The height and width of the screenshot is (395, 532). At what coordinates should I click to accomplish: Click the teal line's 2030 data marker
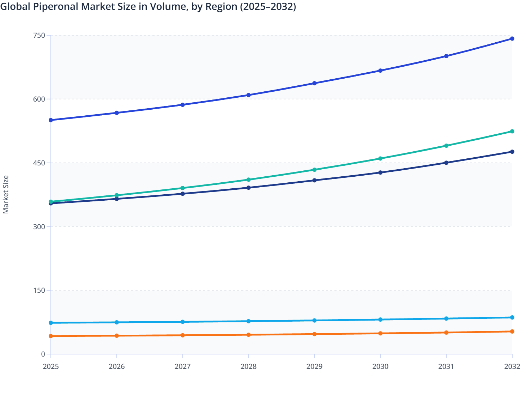380,158
